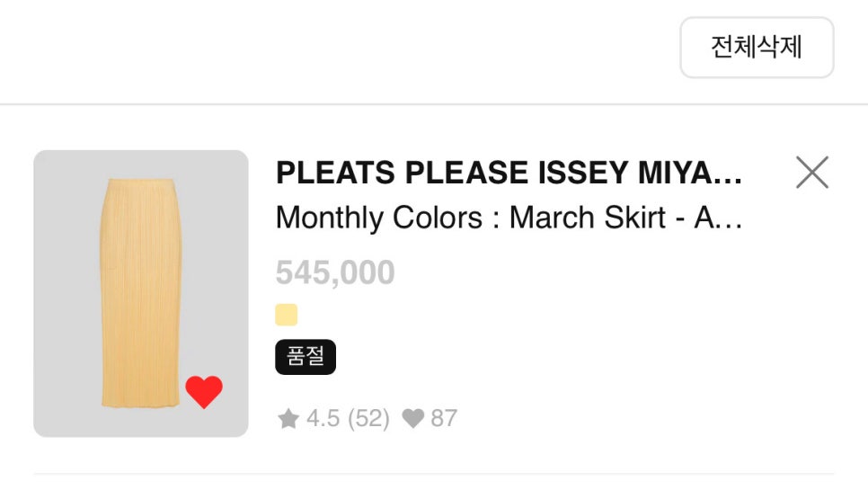This screenshot has height=490, width=868.
Task: Click the gray heart likes icon
Action: (413, 419)
